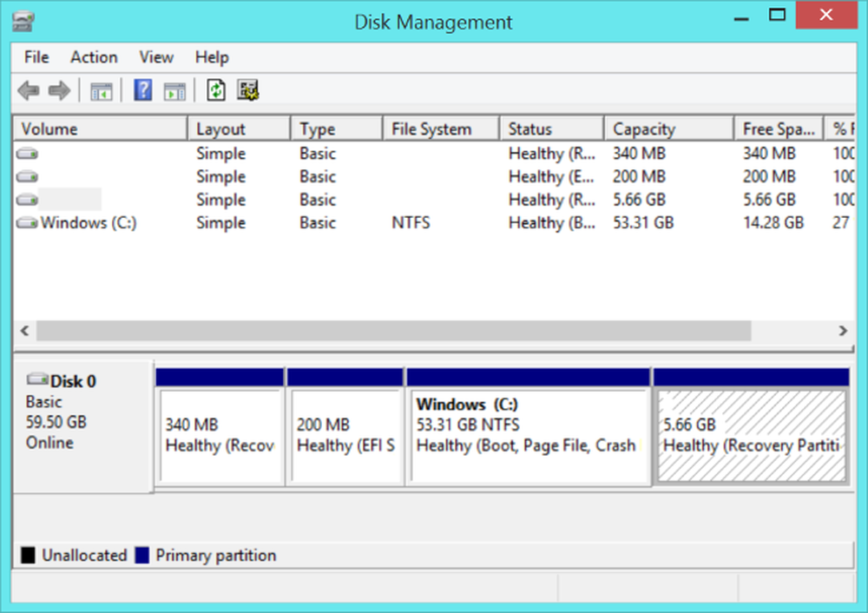Toggle the Show/Hide Console Tree icon
The width and height of the screenshot is (868, 613).
tap(102, 91)
